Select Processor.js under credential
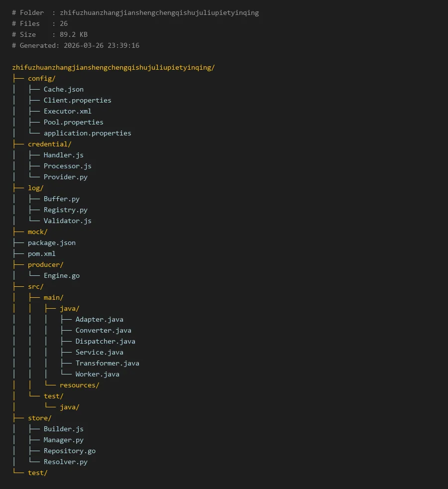Image resolution: width=448 pixels, height=489 pixels. (67, 166)
